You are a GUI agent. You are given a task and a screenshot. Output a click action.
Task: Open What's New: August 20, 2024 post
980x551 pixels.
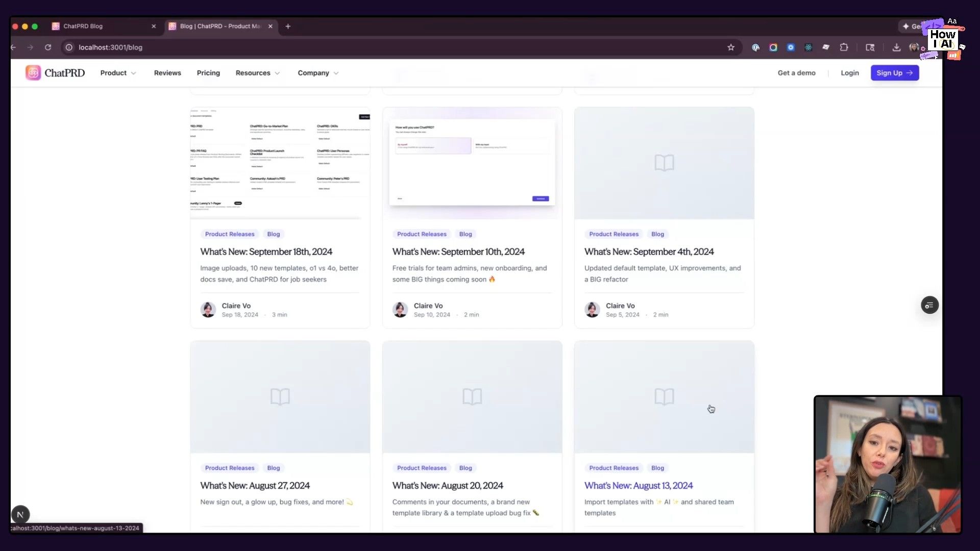448,486
